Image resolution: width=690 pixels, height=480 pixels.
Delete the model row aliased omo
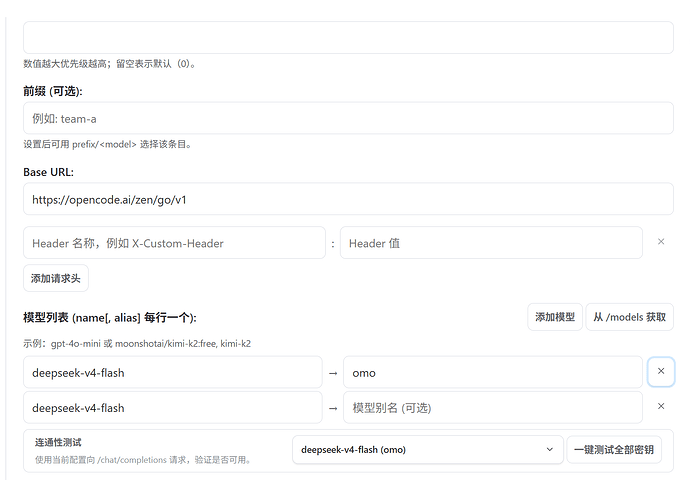[661, 371]
